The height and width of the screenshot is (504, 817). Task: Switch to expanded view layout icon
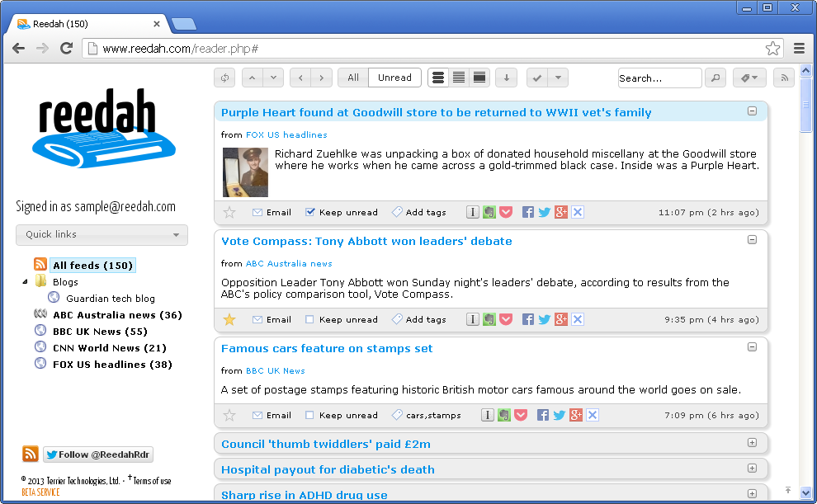coord(439,78)
